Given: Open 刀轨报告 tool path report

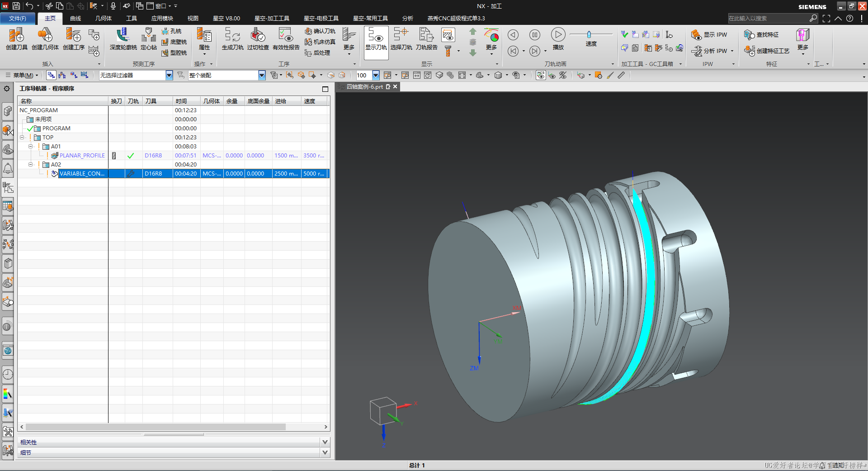Looking at the screenshot, I should click(x=426, y=39).
